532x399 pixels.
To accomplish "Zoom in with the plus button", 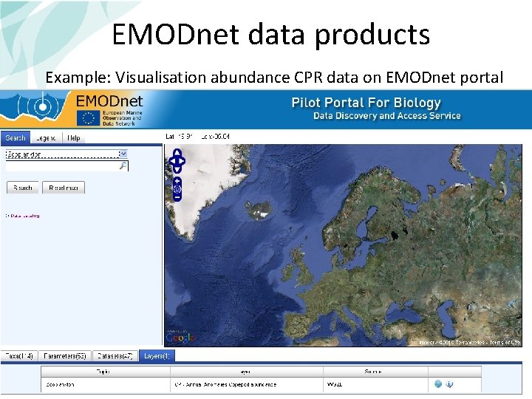I will tap(177, 182).
